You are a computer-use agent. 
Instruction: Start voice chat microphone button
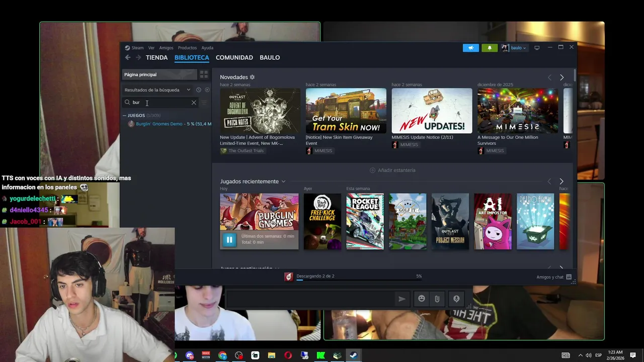point(456,299)
